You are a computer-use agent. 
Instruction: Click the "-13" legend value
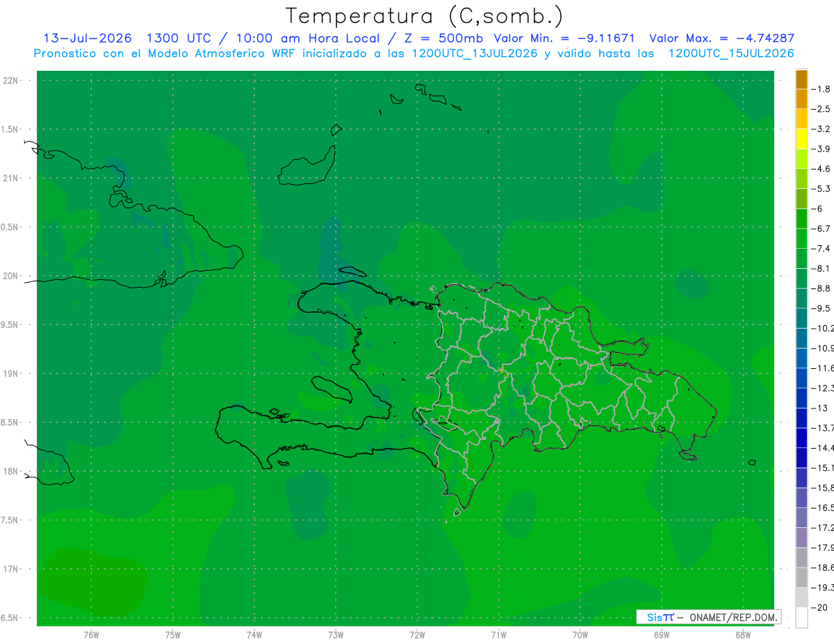click(819, 408)
